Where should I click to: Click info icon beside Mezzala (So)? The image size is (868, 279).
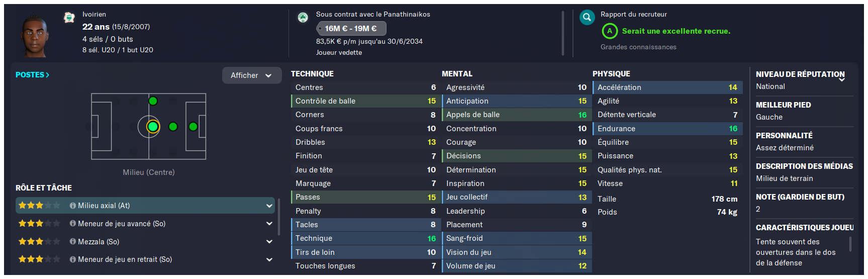pos(73,242)
